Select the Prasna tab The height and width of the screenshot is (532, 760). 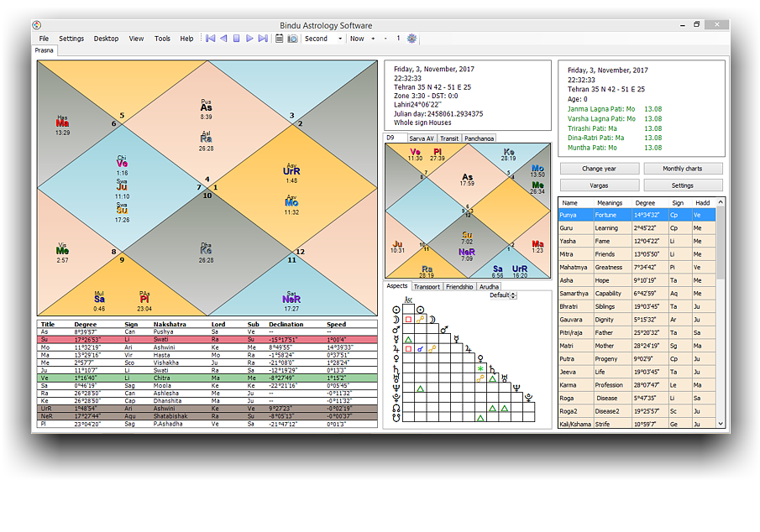click(45, 50)
